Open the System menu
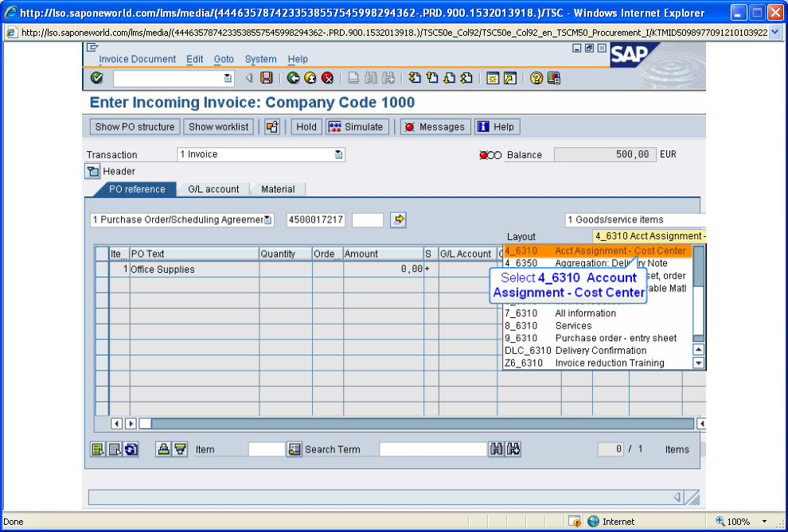The image size is (788, 532). tap(260, 59)
